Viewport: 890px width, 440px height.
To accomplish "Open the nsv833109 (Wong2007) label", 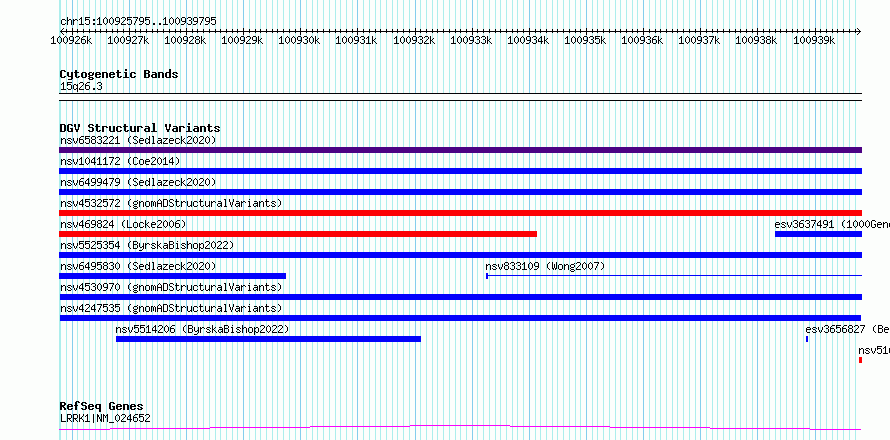I will (x=545, y=266).
